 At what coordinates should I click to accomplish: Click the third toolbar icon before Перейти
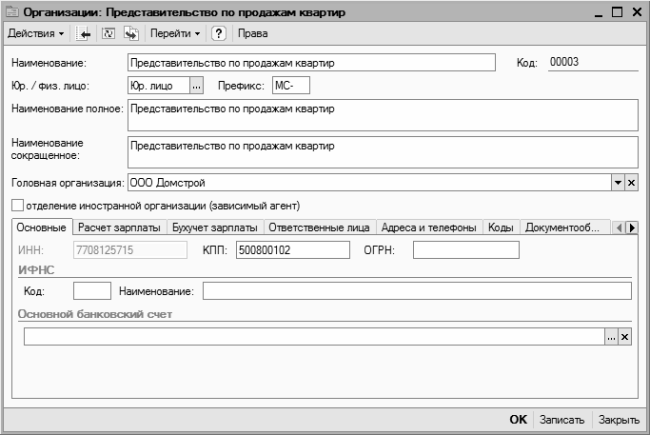point(130,34)
